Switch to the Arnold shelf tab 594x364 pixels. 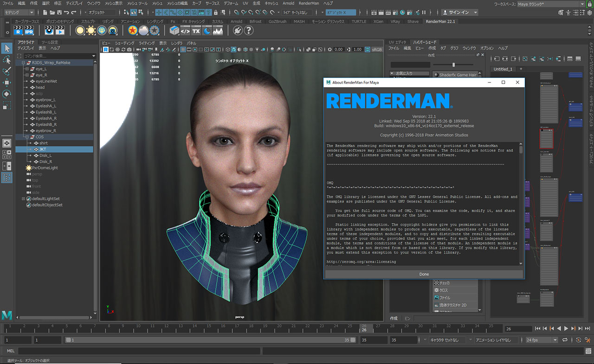(x=236, y=21)
